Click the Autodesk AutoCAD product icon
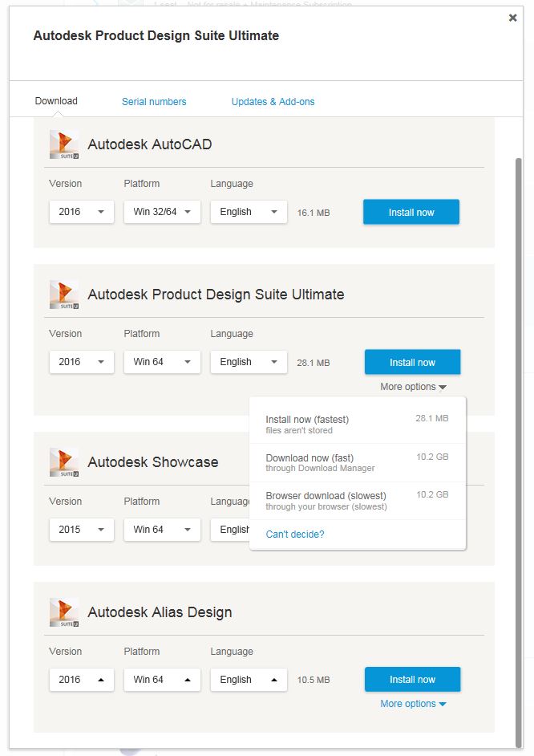This screenshot has width=534, height=756. point(63,143)
